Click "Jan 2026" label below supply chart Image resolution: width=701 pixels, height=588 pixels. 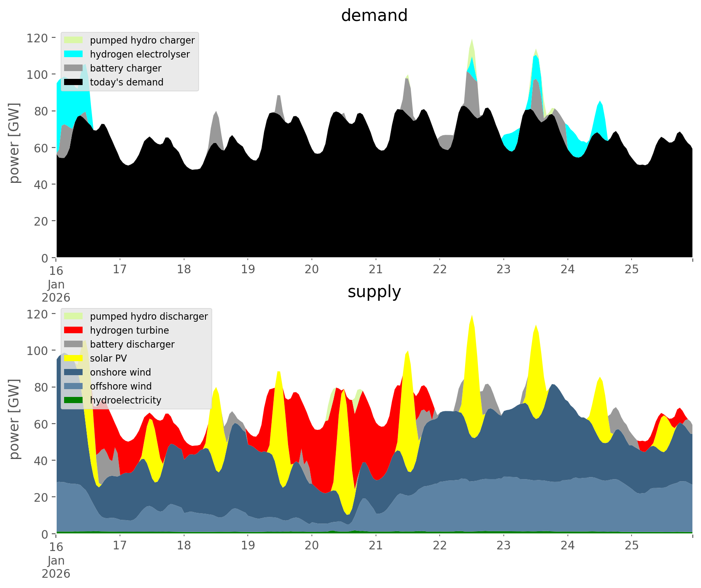(56, 567)
